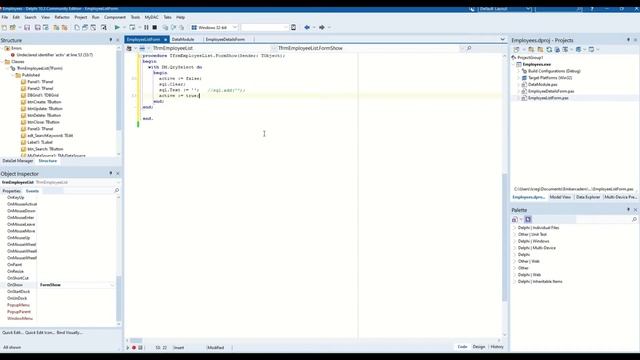Switch to the History view tab

coord(497,347)
